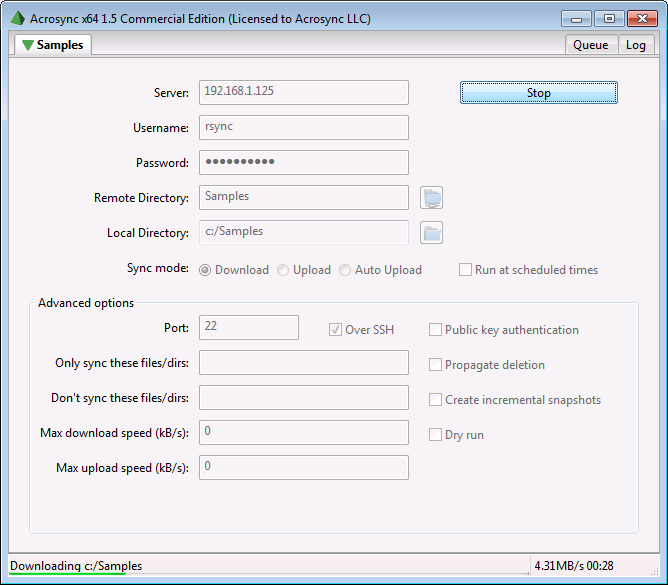
Task: Open the Log tab
Action: point(636,45)
